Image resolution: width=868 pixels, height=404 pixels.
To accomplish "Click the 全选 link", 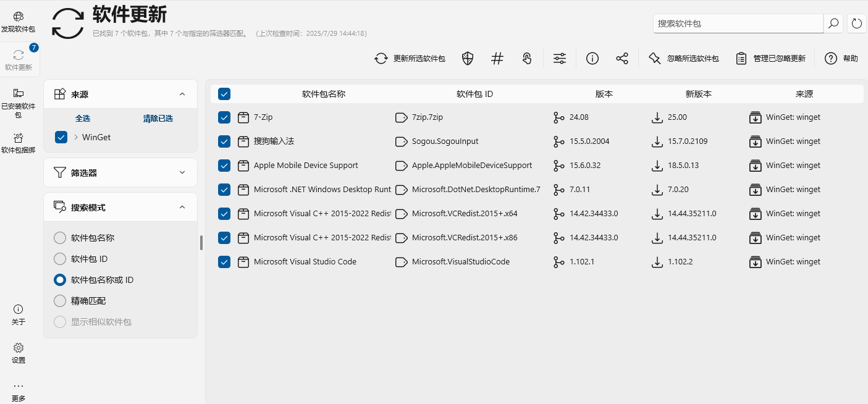I will (83, 119).
